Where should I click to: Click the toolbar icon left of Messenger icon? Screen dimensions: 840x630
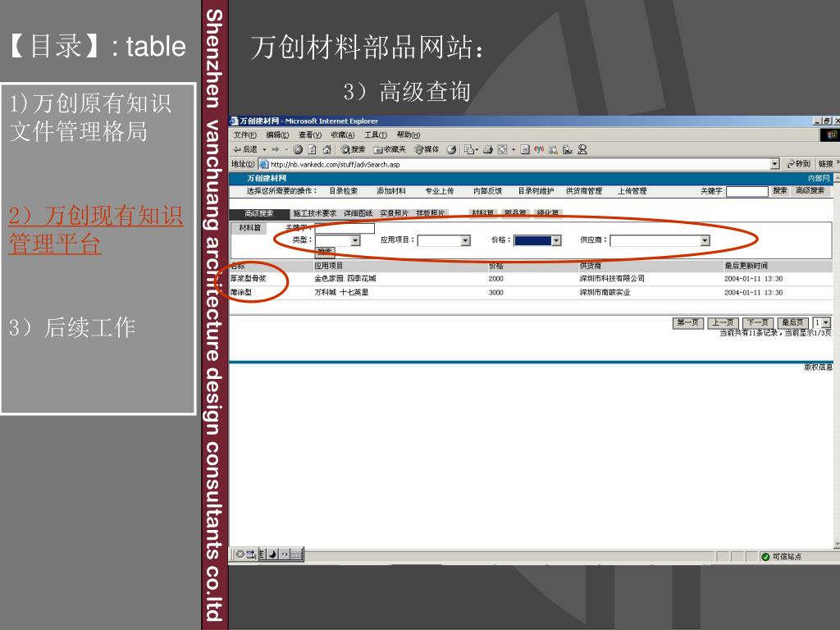coord(568,149)
